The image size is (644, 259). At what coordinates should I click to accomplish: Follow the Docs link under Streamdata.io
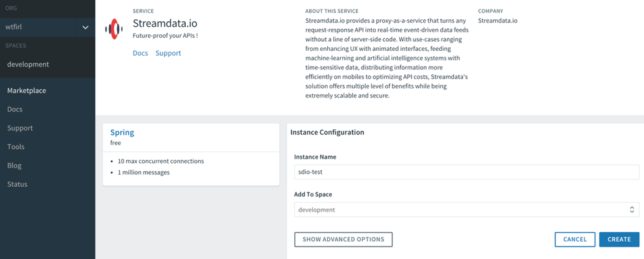[x=141, y=53]
